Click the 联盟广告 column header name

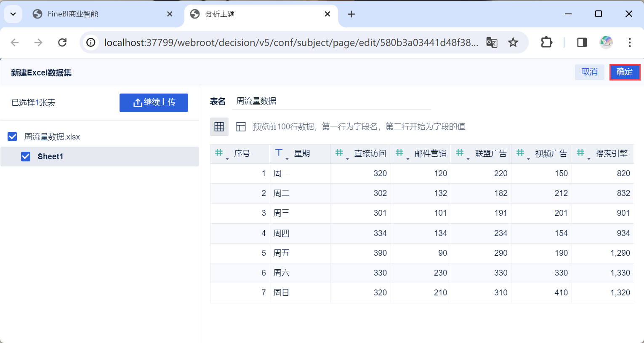coord(491,153)
